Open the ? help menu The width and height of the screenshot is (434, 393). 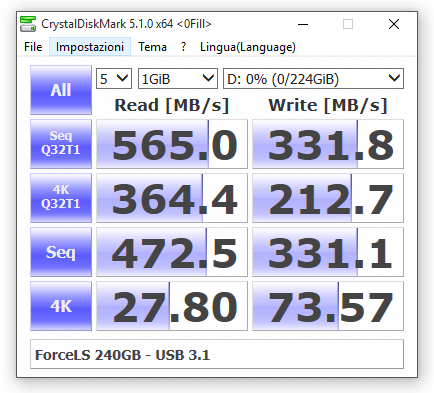183,47
